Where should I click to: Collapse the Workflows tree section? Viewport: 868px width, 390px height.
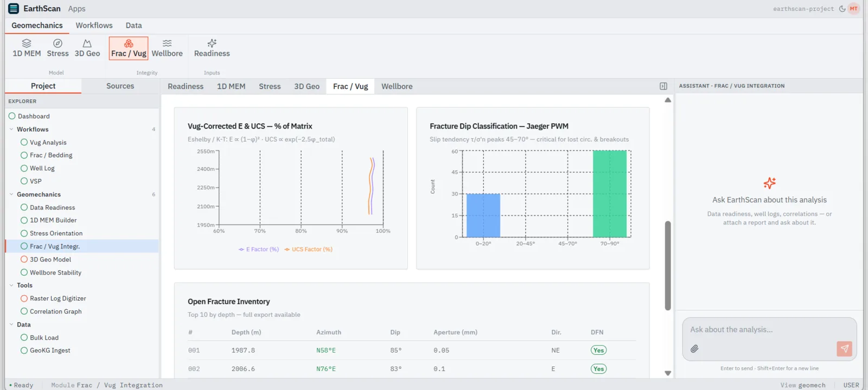pyautogui.click(x=11, y=129)
